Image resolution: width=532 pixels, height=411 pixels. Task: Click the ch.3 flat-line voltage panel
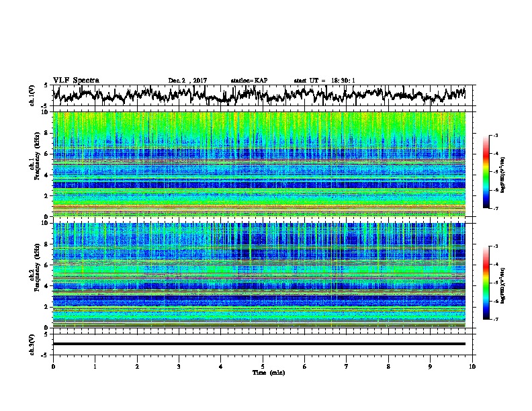[x=262, y=345]
